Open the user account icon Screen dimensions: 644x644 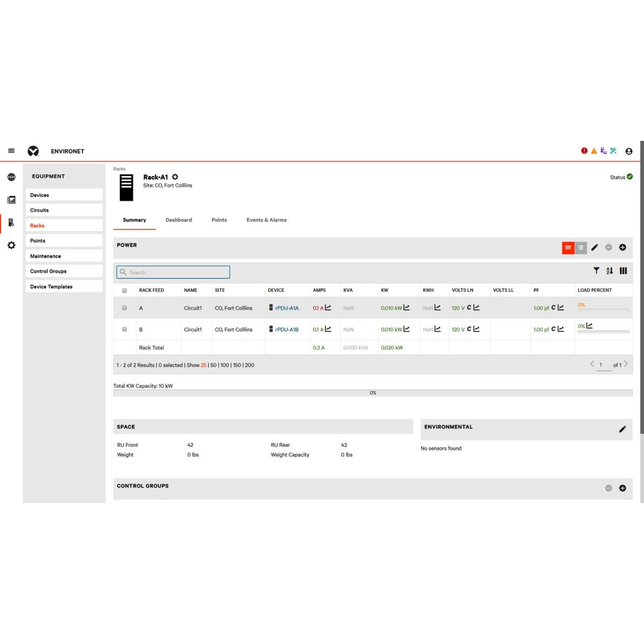[629, 151]
